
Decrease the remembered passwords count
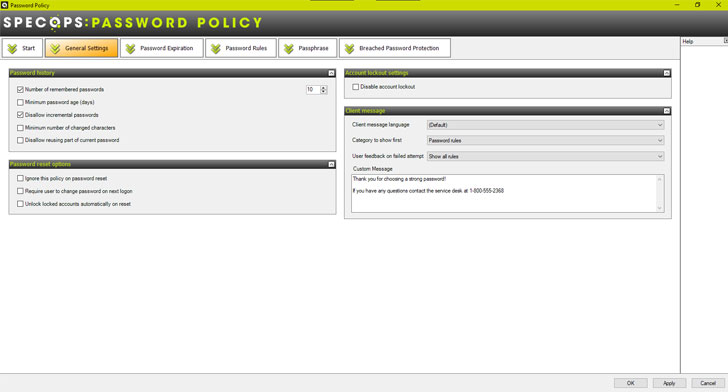tap(324, 92)
